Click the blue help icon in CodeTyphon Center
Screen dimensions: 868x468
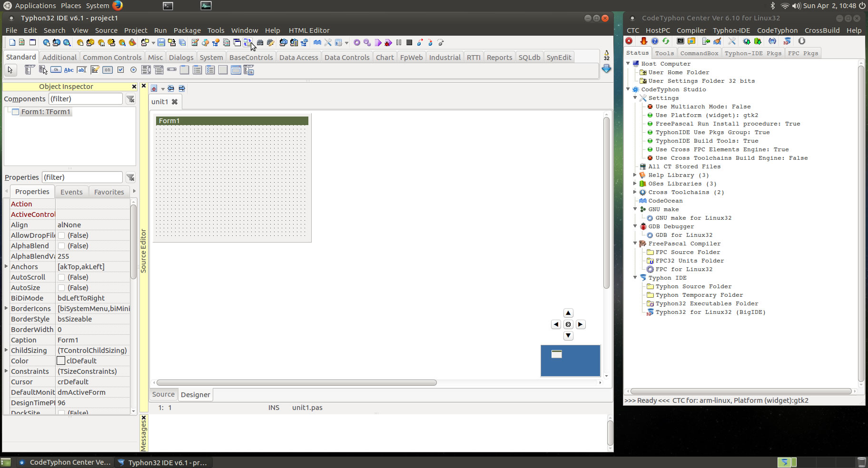click(655, 41)
